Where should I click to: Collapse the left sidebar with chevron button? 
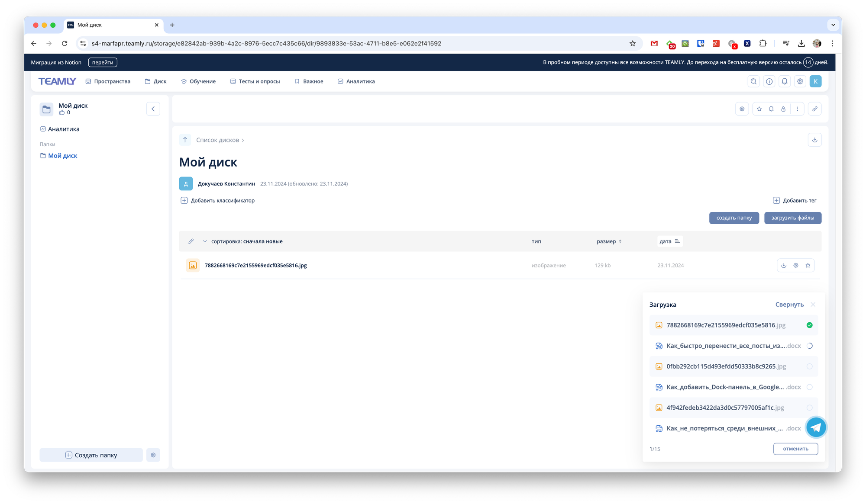coord(153,109)
